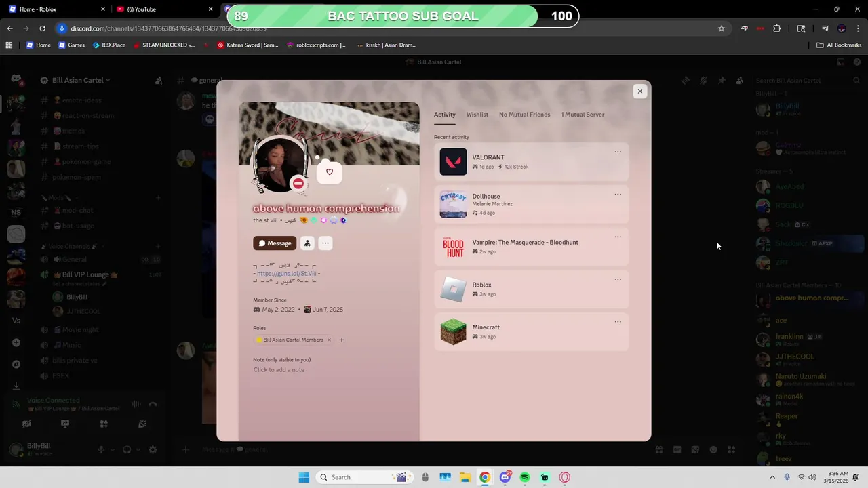
Task: Click the note field to add a note
Action: [x=279, y=370]
